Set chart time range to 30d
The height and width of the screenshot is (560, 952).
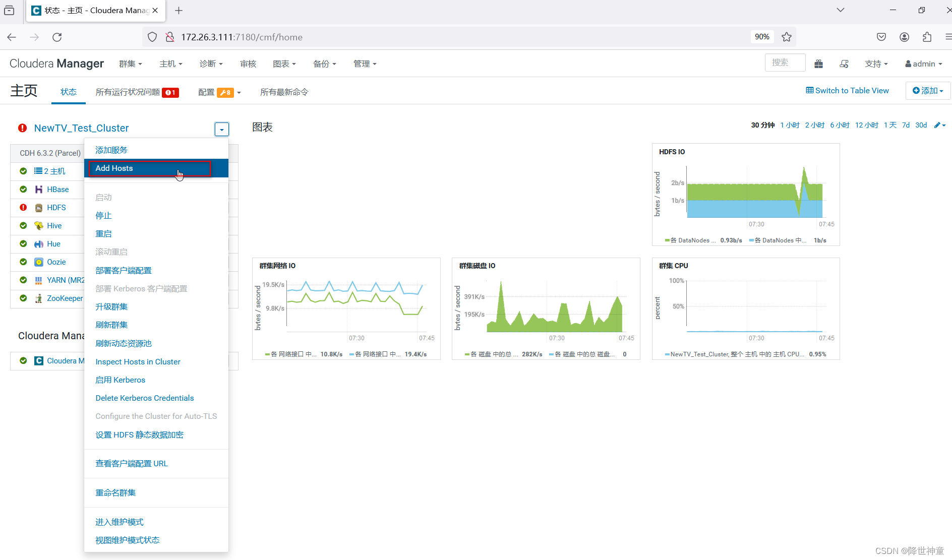pyautogui.click(x=921, y=125)
